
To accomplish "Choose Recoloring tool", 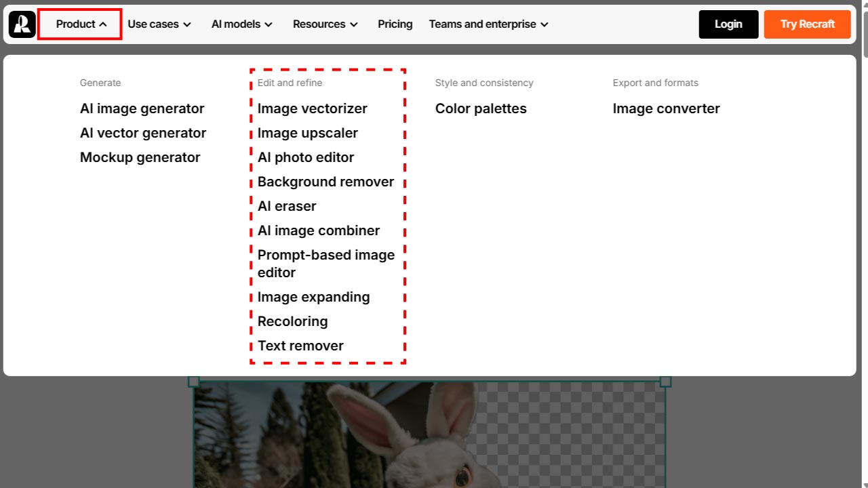I will pyautogui.click(x=292, y=321).
